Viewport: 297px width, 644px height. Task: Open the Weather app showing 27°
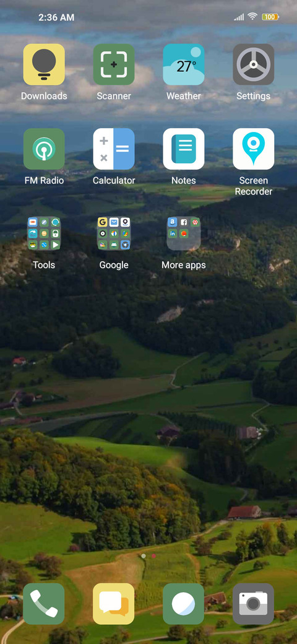[183, 64]
